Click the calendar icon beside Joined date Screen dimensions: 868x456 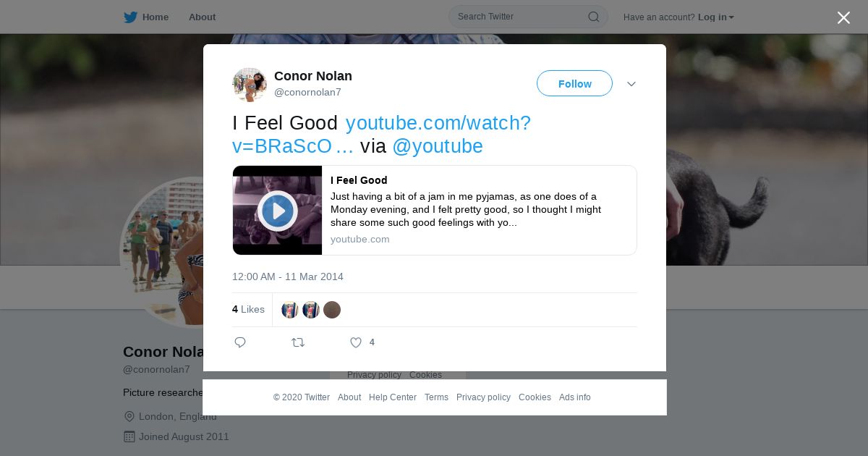[x=129, y=437]
